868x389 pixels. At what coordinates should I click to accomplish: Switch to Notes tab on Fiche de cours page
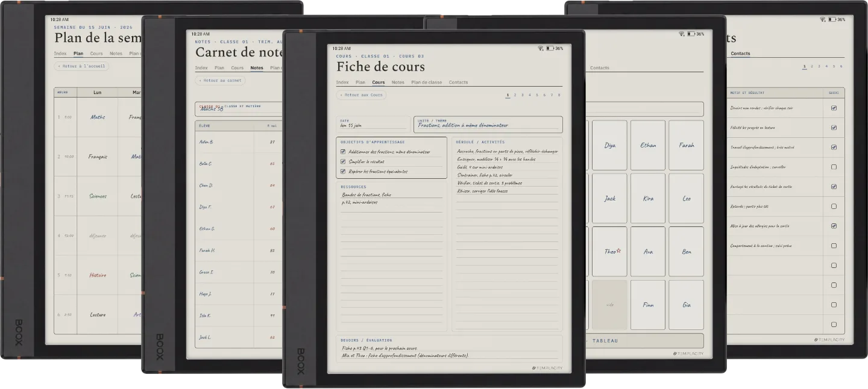tap(398, 82)
